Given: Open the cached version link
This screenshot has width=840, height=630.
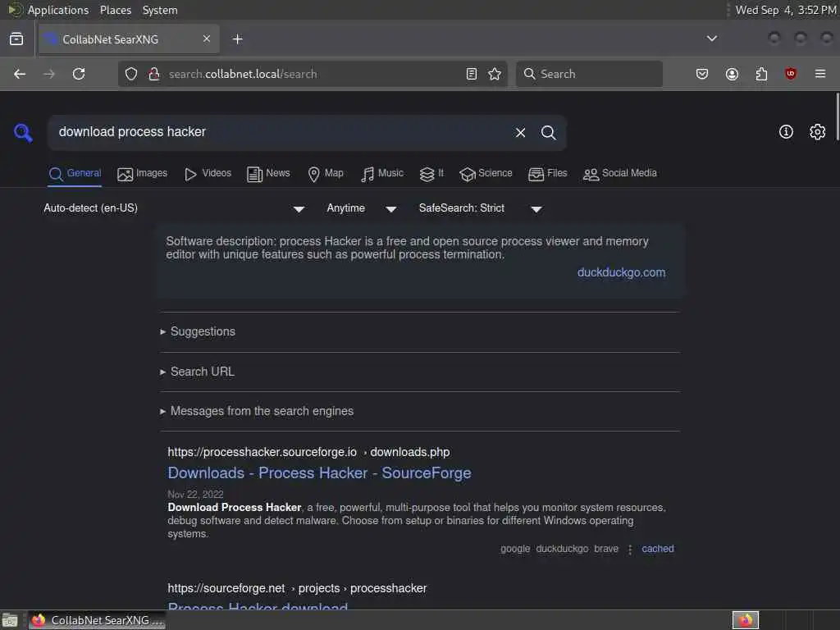Looking at the screenshot, I should point(658,549).
